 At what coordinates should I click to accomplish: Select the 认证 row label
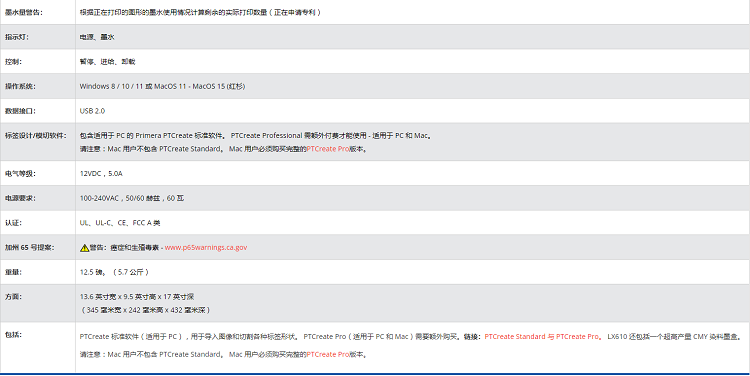pyautogui.click(x=13, y=223)
